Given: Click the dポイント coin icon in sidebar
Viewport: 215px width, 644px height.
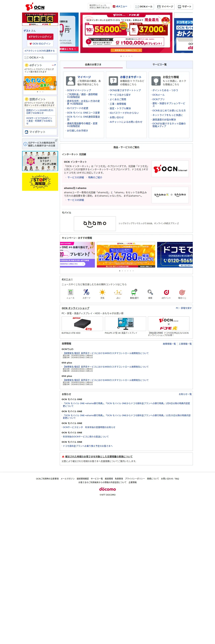Looking at the screenshot, I should click(x=26, y=65).
